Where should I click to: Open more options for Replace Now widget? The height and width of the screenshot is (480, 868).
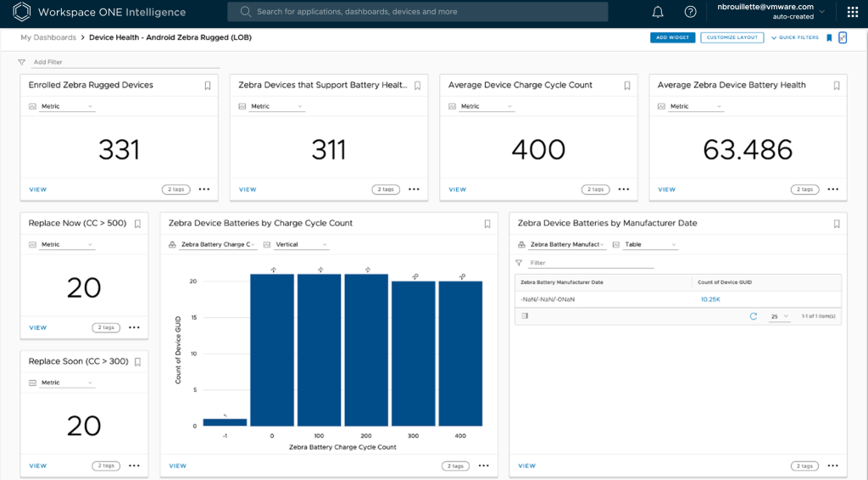[x=135, y=327]
